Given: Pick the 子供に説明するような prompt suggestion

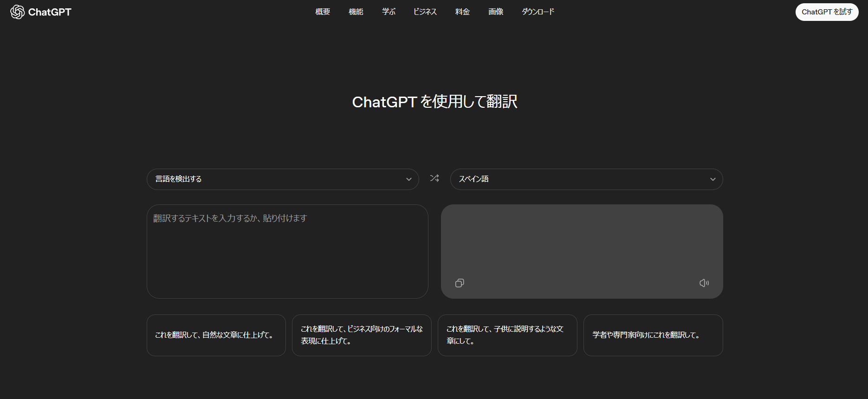Looking at the screenshot, I should [507, 335].
